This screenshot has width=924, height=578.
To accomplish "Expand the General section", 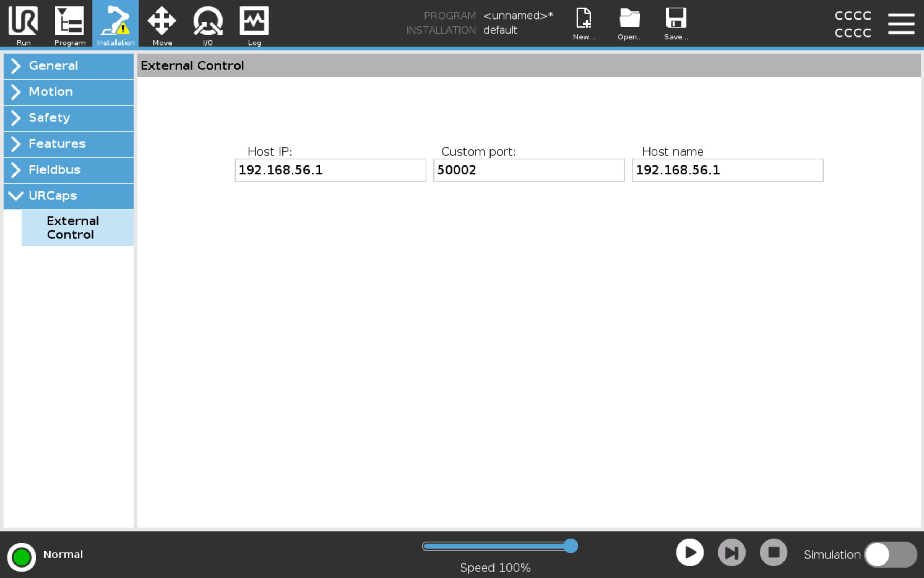I will click(68, 66).
